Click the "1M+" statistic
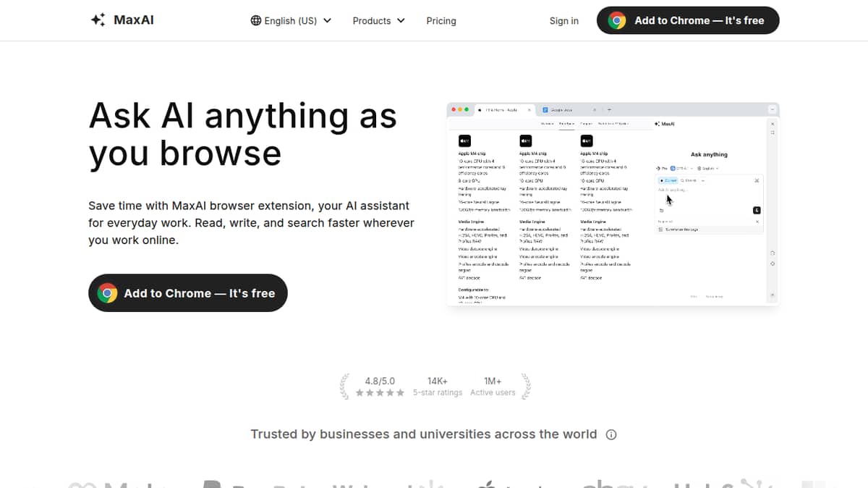 pyautogui.click(x=493, y=381)
